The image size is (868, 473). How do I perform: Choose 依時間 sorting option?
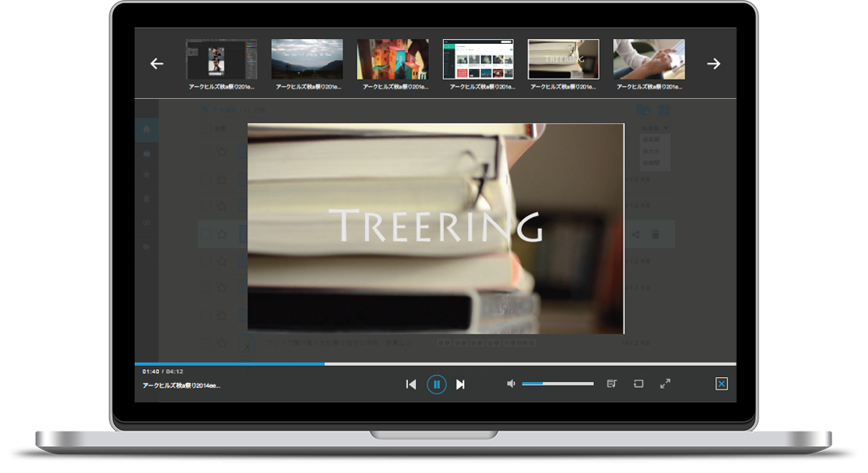pos(652,162)
